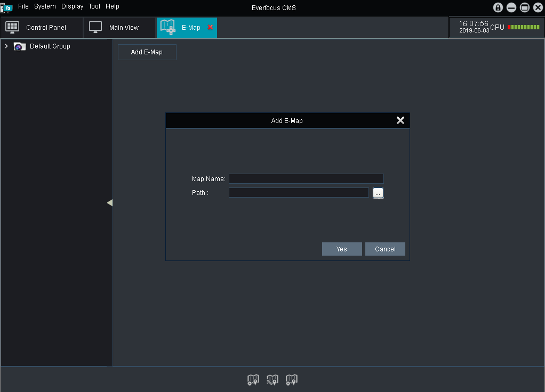Open the Path file browser via ellipsis button
The height and width of the screenshot is (392, 545).
pos(378,193)
